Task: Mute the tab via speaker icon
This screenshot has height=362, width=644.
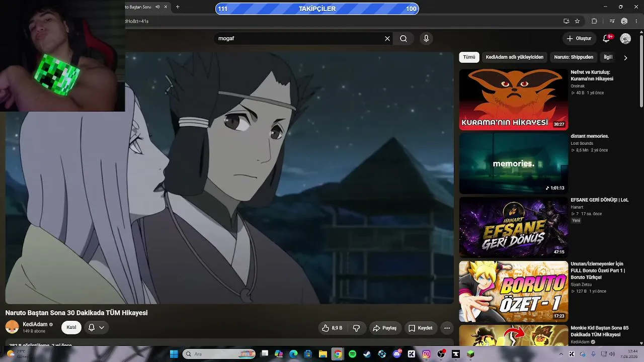Action: [157, 7]
